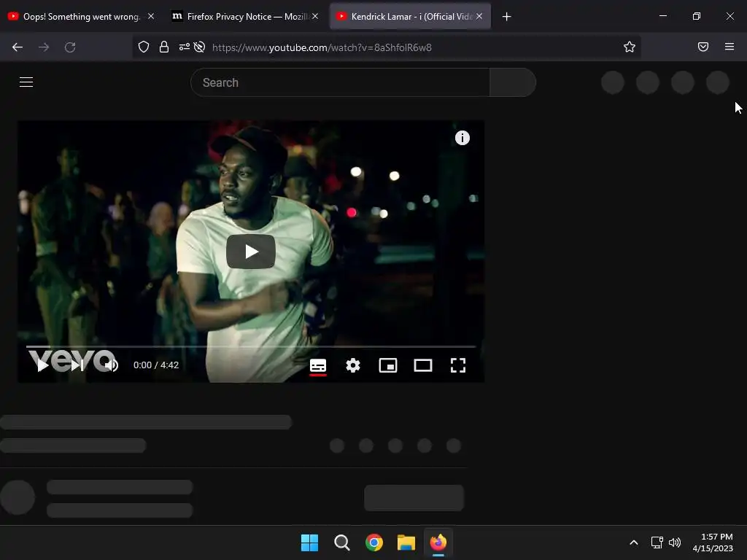Show hidden system tray icons
The image size is (747, 560).
pos(634,542)
